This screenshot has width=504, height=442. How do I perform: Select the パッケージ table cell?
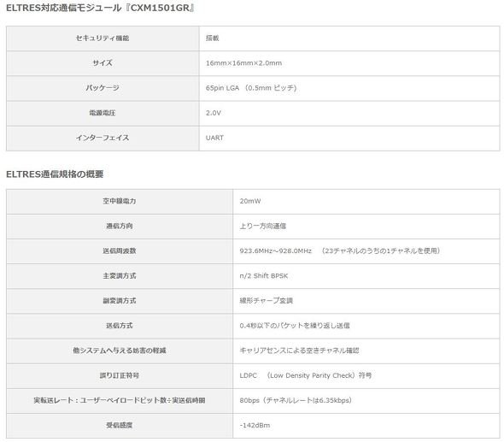click(103, 88)
